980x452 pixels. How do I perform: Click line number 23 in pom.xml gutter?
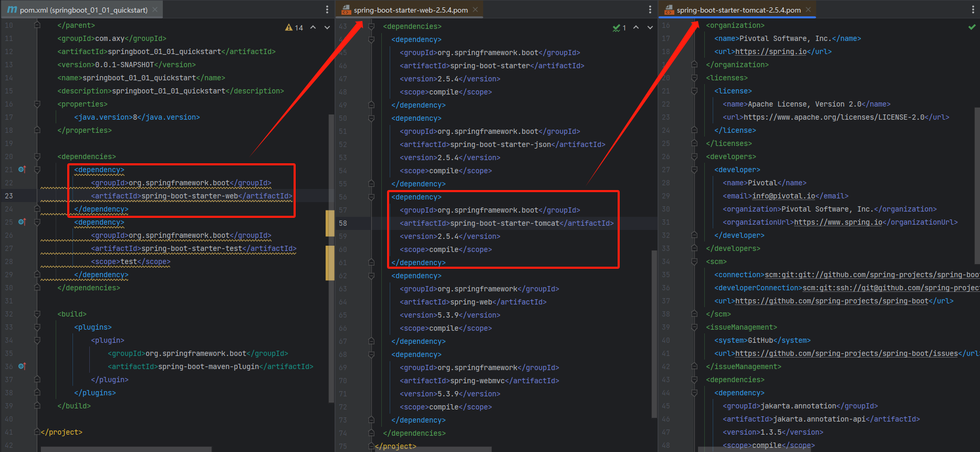pos(9,196)
